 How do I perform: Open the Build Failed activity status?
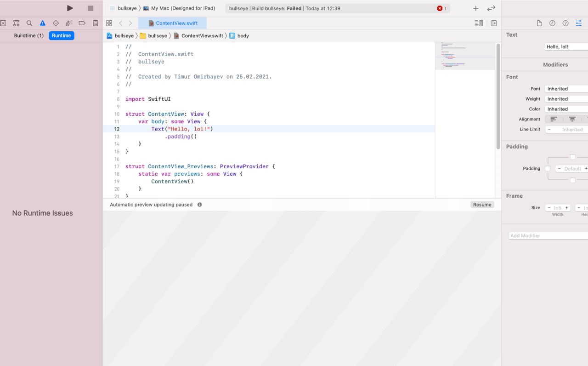point(337,8)
